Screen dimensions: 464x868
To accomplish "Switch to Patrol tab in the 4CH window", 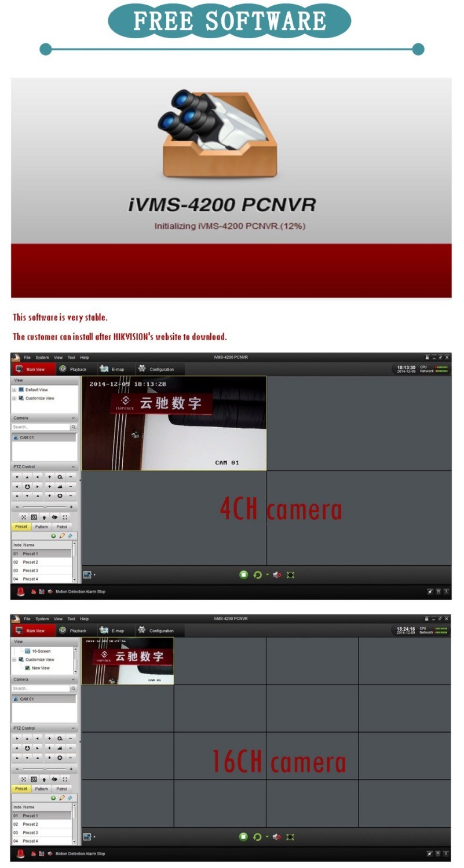I will [x=61, y=527].
